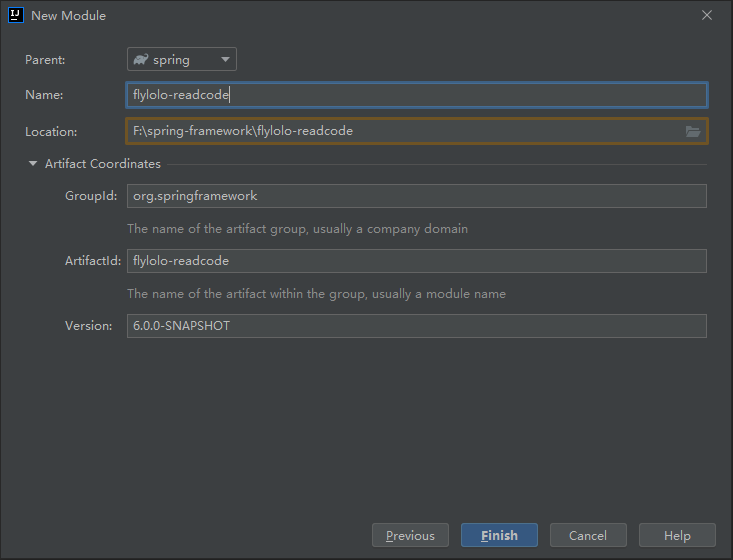
Task: Click the Name input field
Action: pos(417,95)
